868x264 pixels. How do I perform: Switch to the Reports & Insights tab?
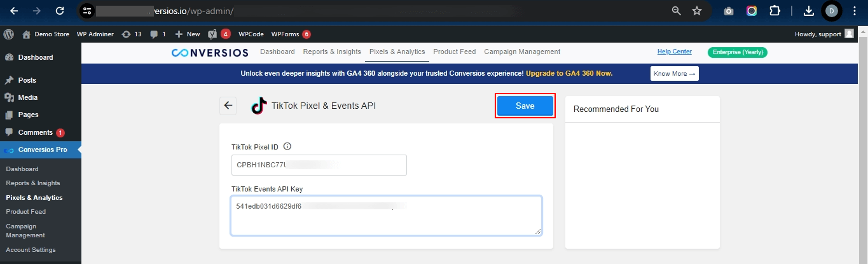pos(332,52)
